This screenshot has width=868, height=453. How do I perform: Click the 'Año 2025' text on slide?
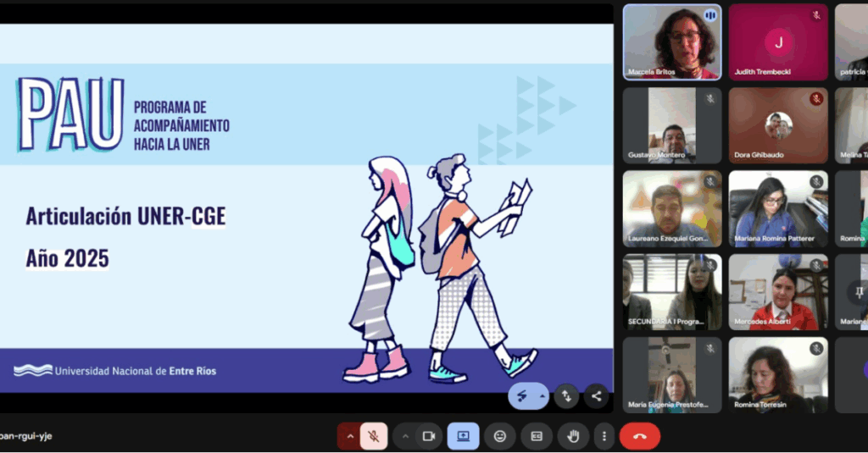[x=68, y=258]
